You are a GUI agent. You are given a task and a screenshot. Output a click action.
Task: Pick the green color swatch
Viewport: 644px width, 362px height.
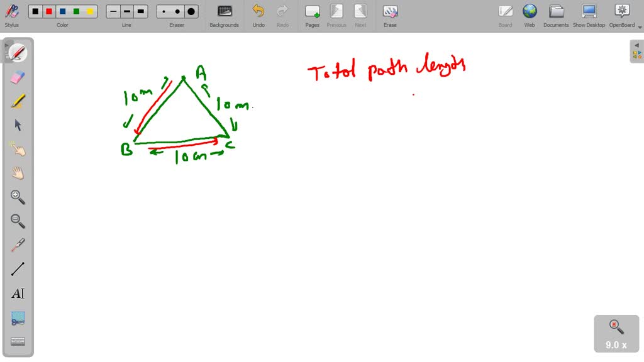pyautogui.click(x=75, y=11)
